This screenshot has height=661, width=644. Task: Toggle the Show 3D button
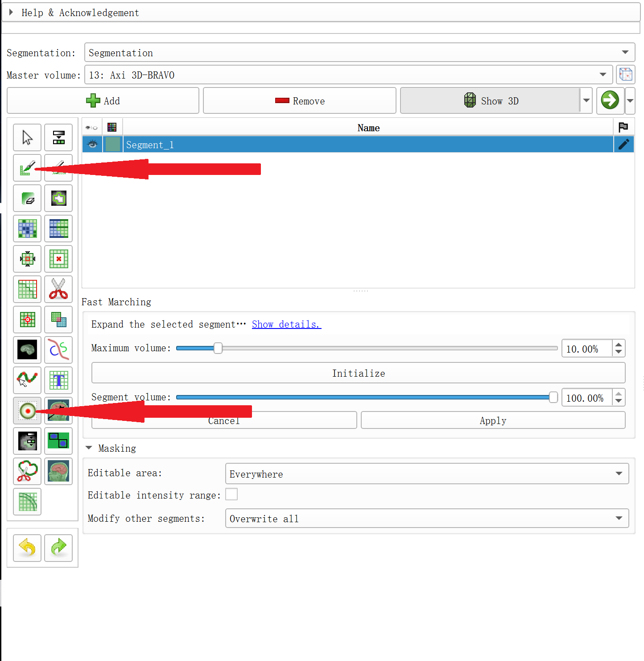pos(491,101)
